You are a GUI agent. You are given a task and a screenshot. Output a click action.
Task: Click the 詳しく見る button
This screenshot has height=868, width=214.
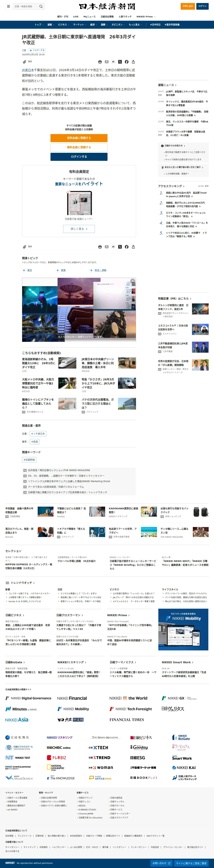click(79, 229)
